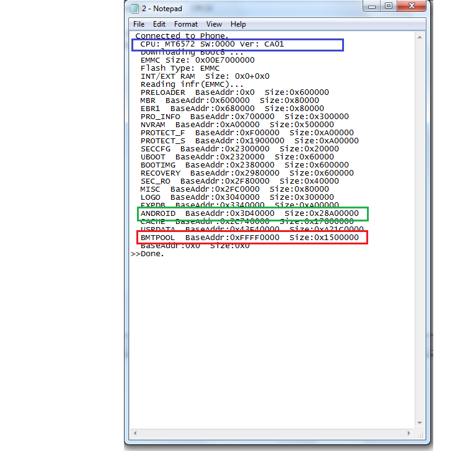Click the MBR partition line

click(x=230, y=100)
